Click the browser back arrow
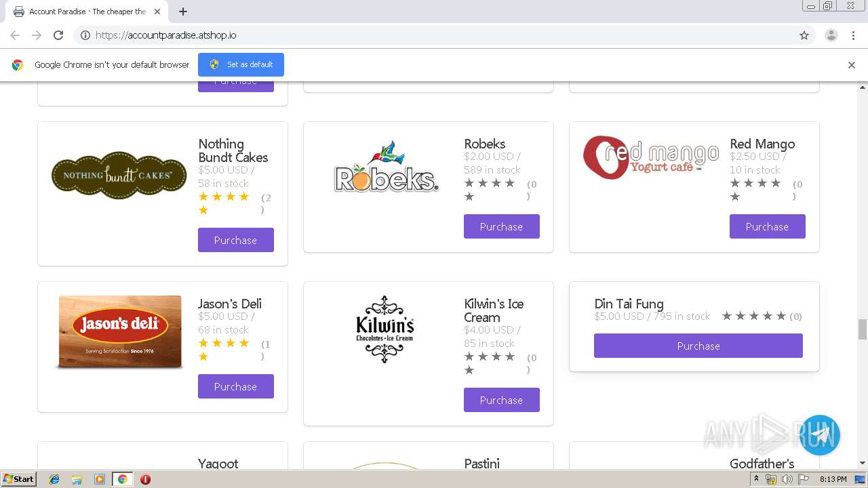Viewport: 868px width, 488px height. pos(15,35)
